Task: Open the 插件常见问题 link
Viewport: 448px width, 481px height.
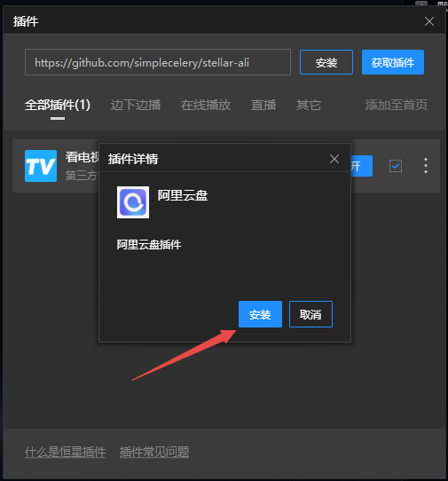Action: (x=154, y=452)
